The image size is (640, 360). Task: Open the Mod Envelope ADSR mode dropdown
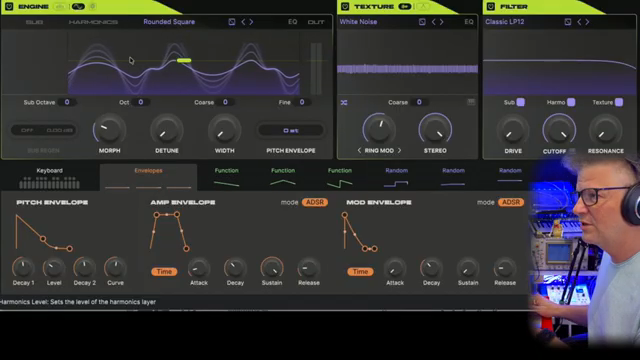tap(511, 202)
